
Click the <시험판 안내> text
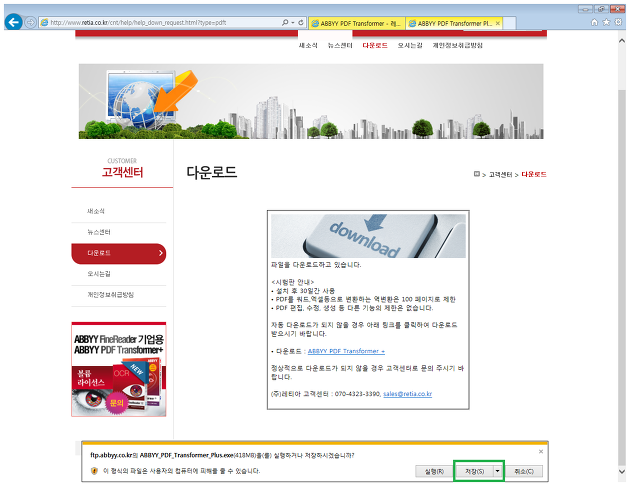[292, 282]
